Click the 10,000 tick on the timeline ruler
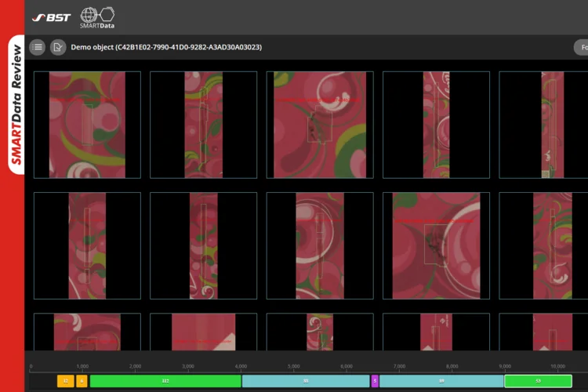The height and width of the screenshot is (392, 588). pyautogui.click(x=557, y=366)
